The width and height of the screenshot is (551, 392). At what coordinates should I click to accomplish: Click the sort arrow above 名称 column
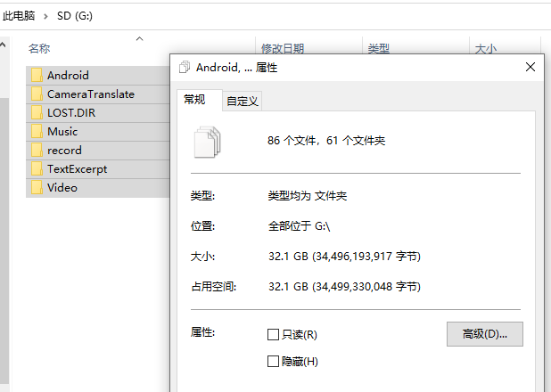[x=139, y=39]
